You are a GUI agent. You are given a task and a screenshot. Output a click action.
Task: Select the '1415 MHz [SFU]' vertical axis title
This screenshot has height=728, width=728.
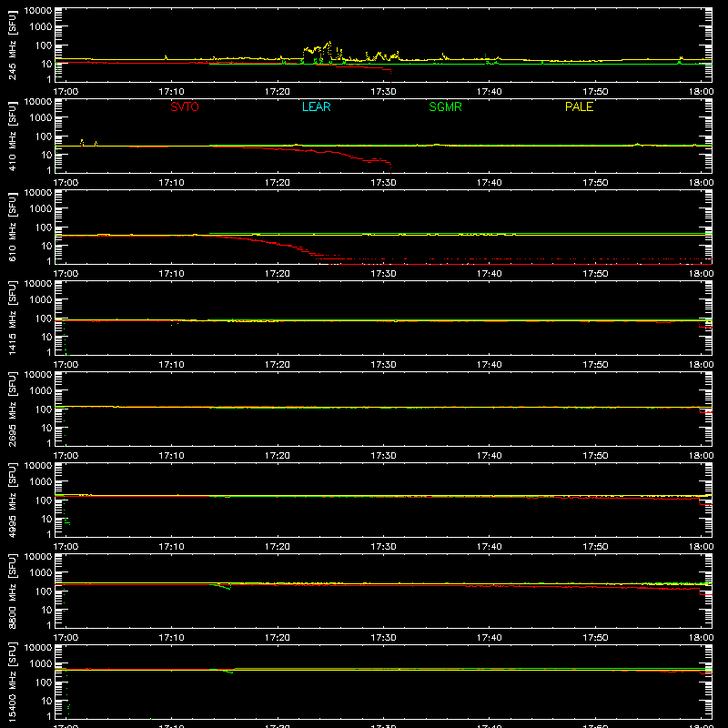pos(12,318)
